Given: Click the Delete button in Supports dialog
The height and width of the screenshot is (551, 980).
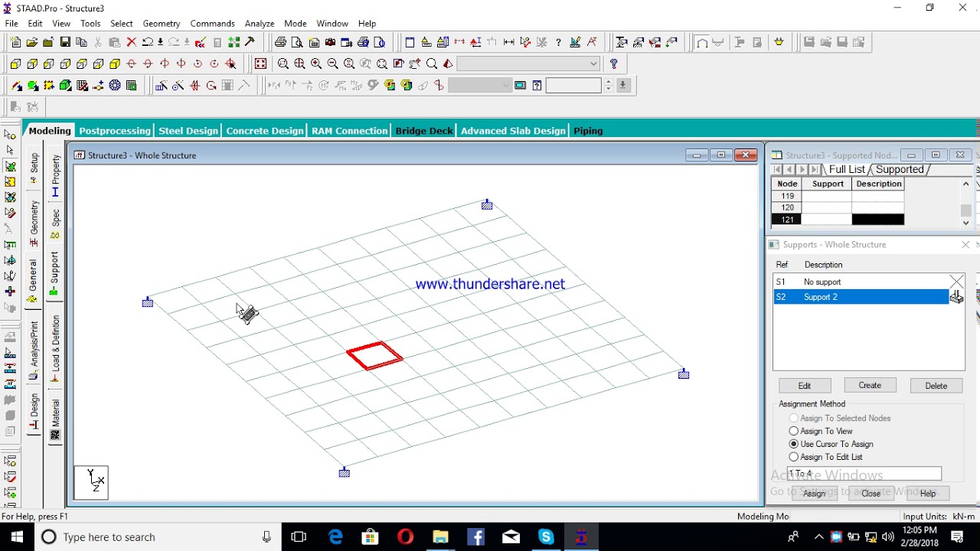Looking at the screenshot, I should pyautogui.click(x=936, y=386).
